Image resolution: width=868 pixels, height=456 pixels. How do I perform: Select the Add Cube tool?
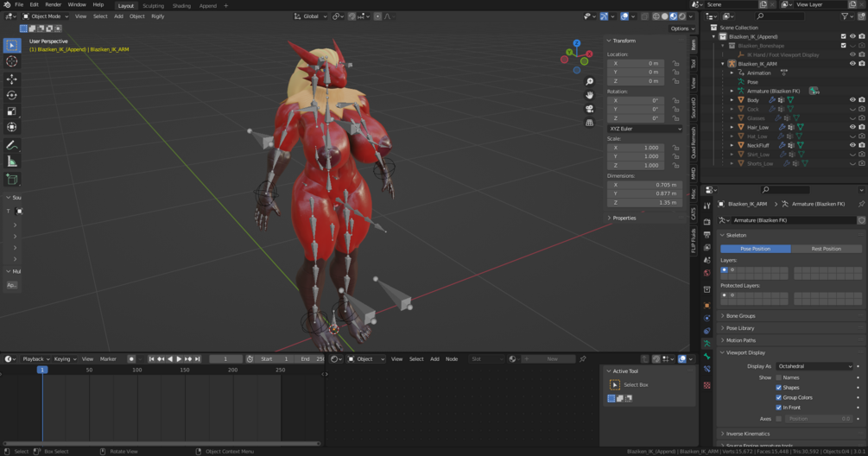11,180
